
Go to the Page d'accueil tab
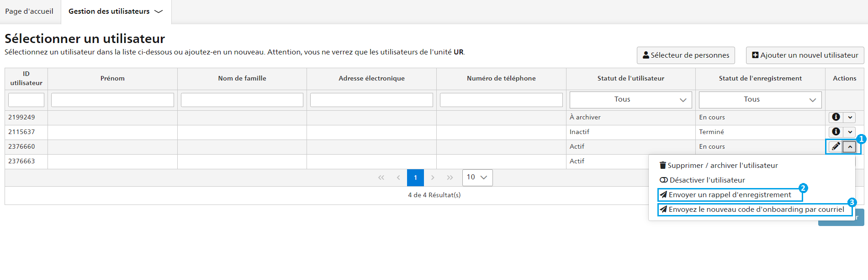[29, 11]
